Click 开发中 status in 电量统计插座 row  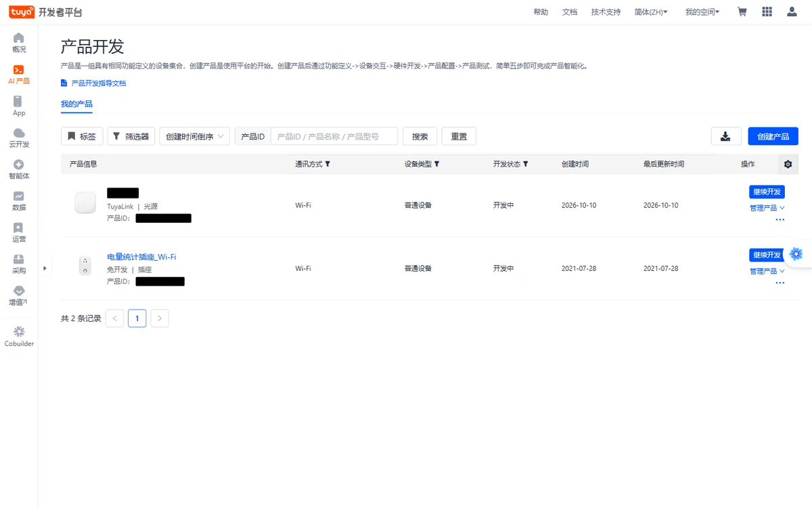(503, 268)
